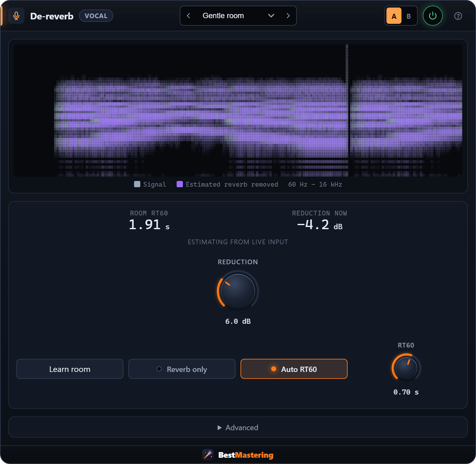
Task: Go to the previous preset with left arrow
Action: [x=189, y=16]
